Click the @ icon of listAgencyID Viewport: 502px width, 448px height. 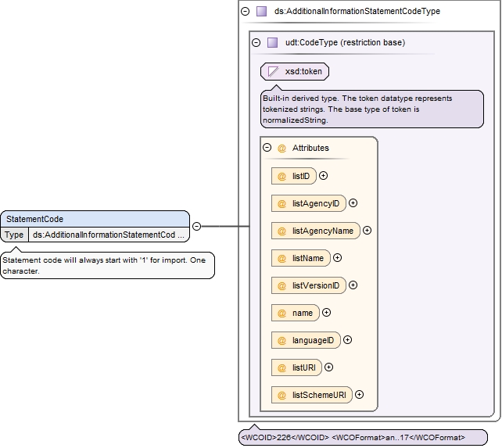pos(281,203)
